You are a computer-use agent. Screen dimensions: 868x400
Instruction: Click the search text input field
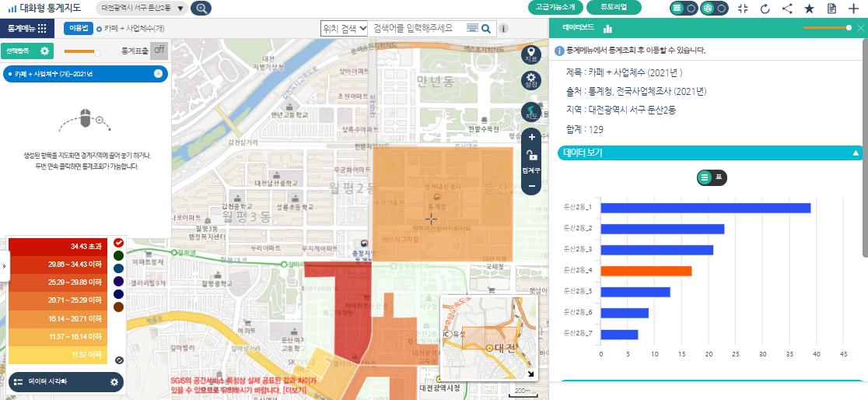(x=418, y=28)
